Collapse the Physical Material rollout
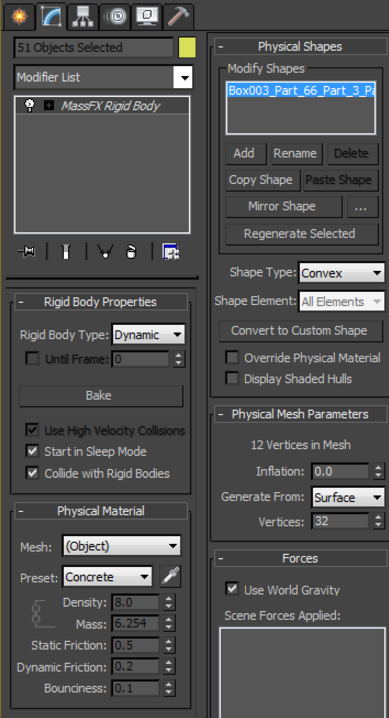389x718 pixels. coord(101,511)
